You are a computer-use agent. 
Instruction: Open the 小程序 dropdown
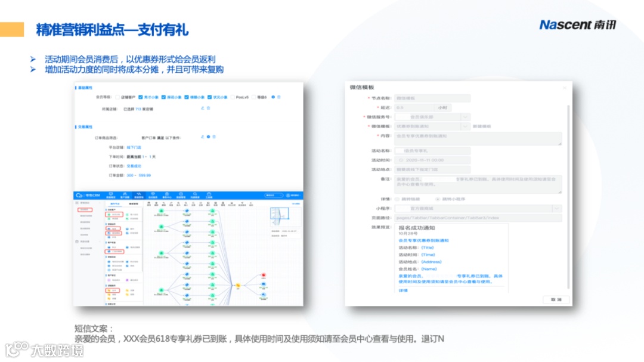tap(478, 209)
